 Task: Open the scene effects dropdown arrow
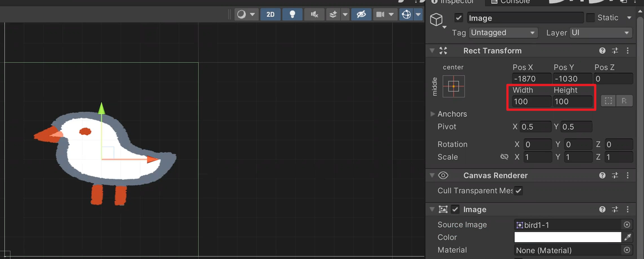pos(345,15)
